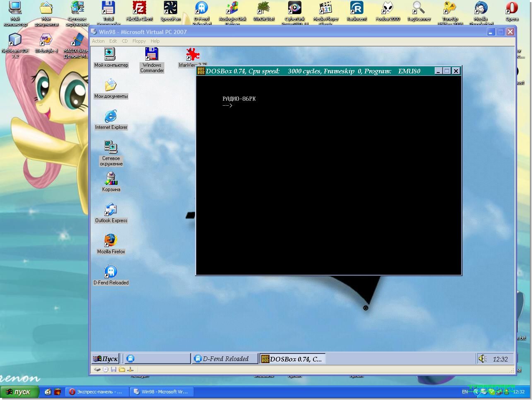The width and height of the screenshot is (532, 400).
Task: Open Windows Commander icon in the Win98 desktop
Action: point(152,55)
